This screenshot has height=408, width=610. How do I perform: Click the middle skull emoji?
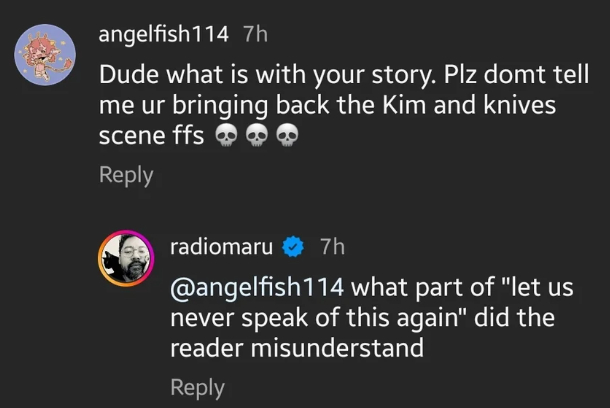[255, 136]
